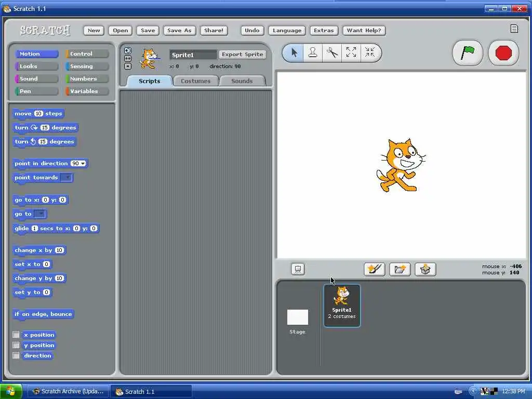Click the red stop sign button
Screen dimensions: 532x399
[x=503, y=53]
